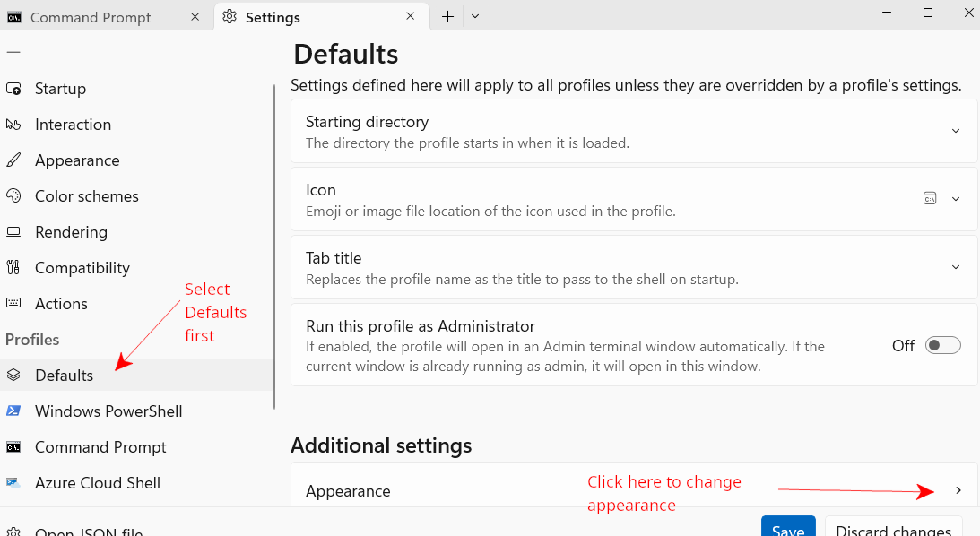Image resolution: width=980 pixels, height=536 pixels.
Task: Select the Startup settings icon
Action: pos(13,88)
